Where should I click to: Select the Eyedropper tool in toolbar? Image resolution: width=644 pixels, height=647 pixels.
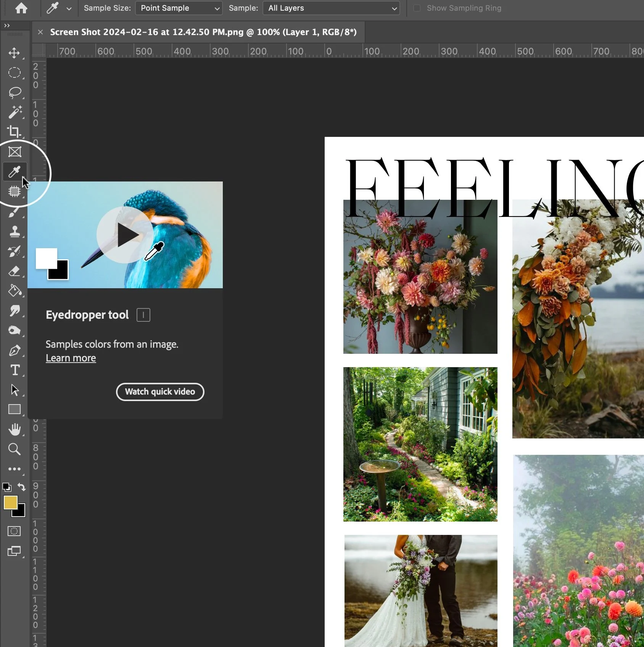[x=14, y=172]
